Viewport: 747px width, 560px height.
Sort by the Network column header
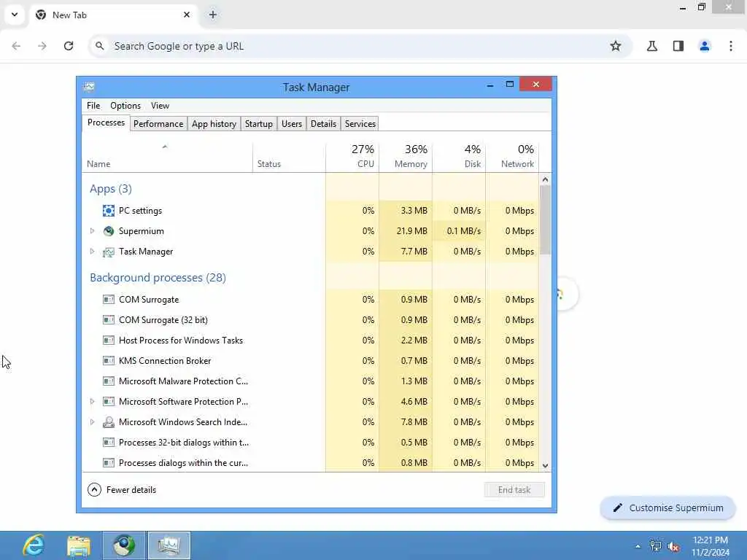tap(513, 157)
